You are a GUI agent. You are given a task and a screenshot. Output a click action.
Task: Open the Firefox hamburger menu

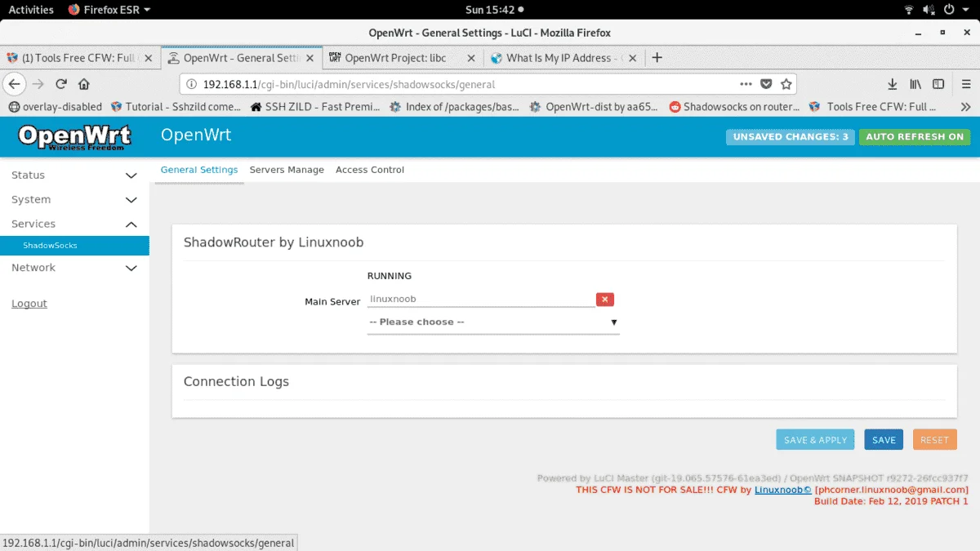(x=966, y=84)
